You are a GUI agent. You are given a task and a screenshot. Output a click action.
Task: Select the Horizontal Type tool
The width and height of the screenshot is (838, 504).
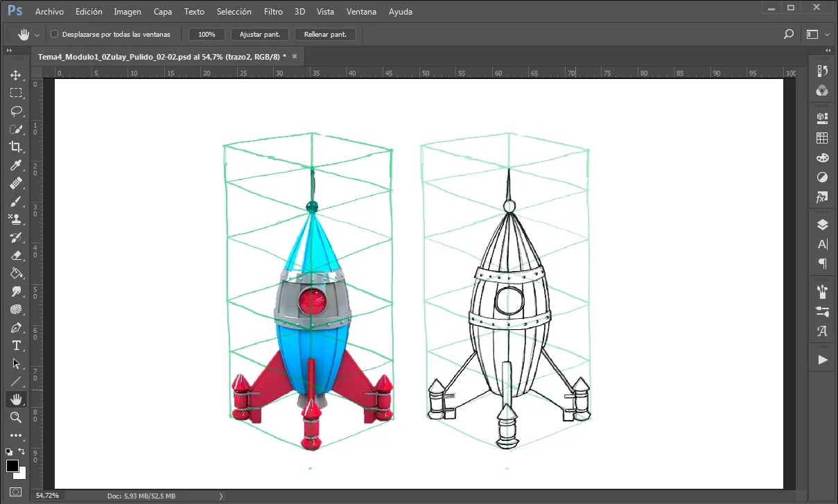(x=16, y=345)
